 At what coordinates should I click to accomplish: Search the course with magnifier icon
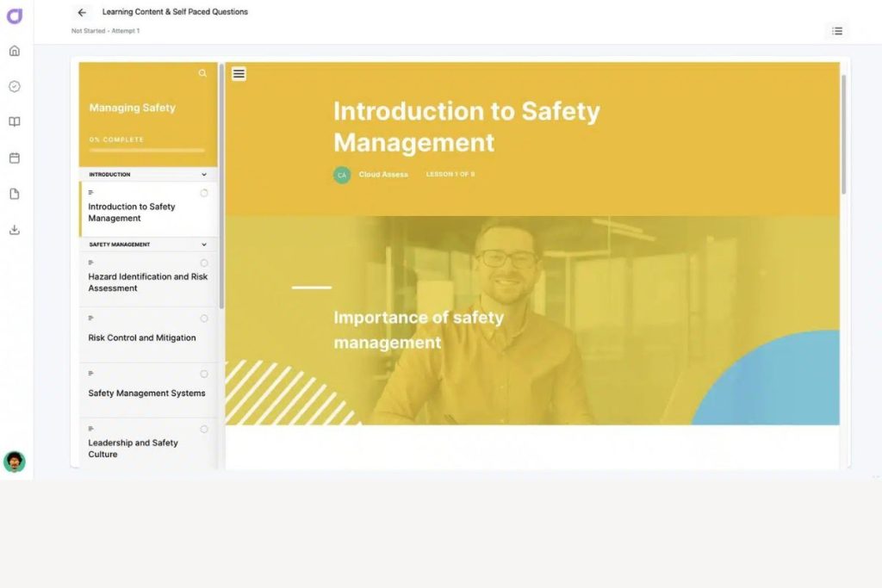[202, 73]
